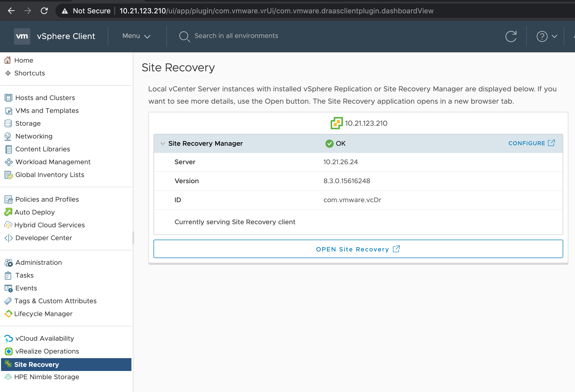
Task: Click the sidebar vertical scrollbar
Action: pos(133,238)
